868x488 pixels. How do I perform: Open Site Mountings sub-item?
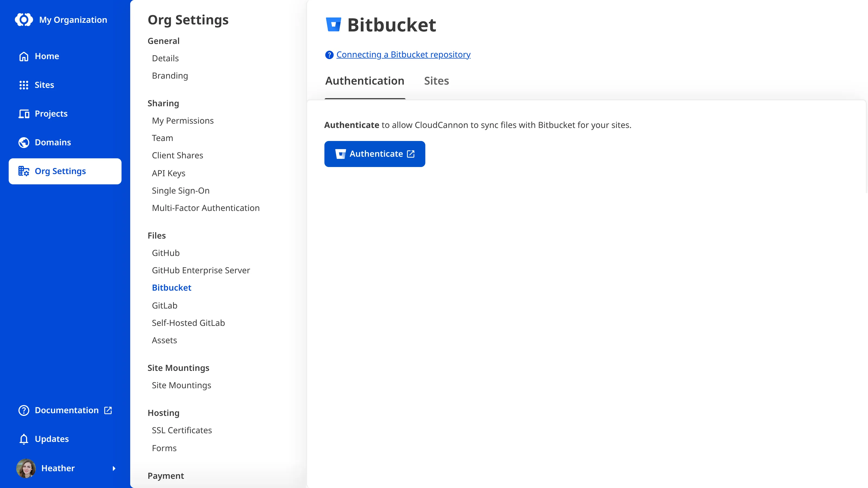[x=181, y=385]
